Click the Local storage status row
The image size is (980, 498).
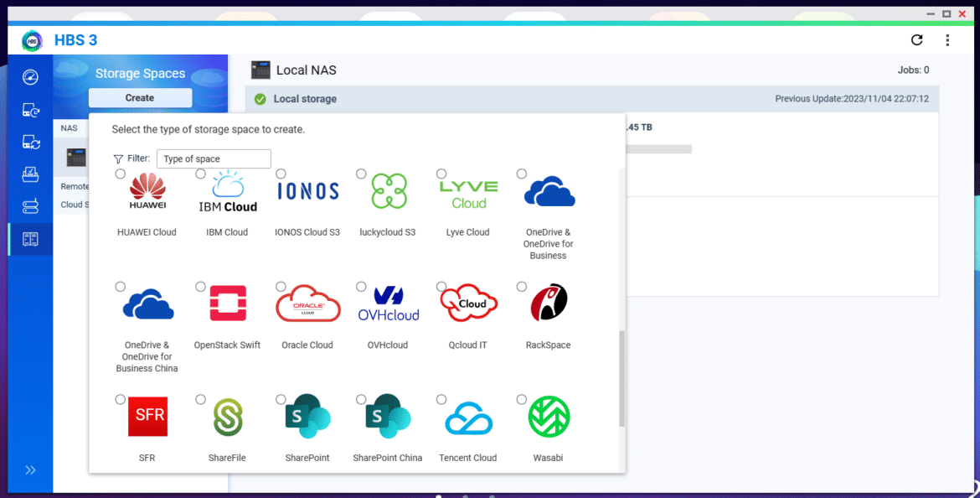(x=592, y=99)
